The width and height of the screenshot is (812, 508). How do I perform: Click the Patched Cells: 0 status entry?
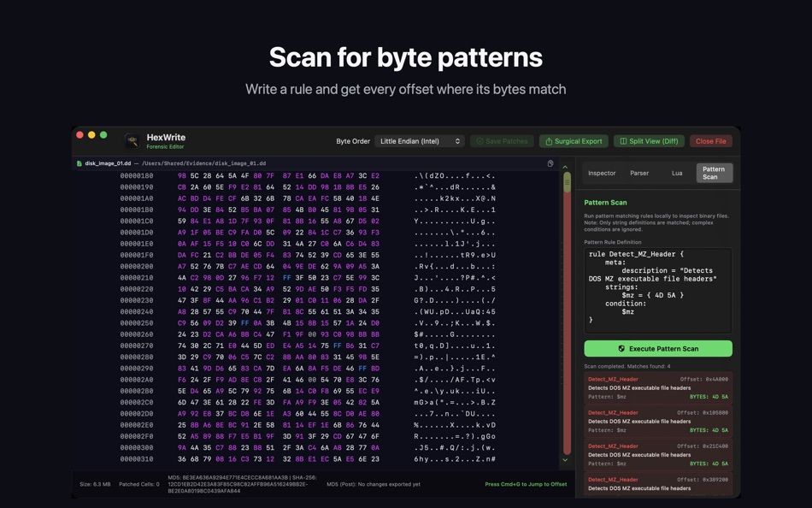(139, 484)
